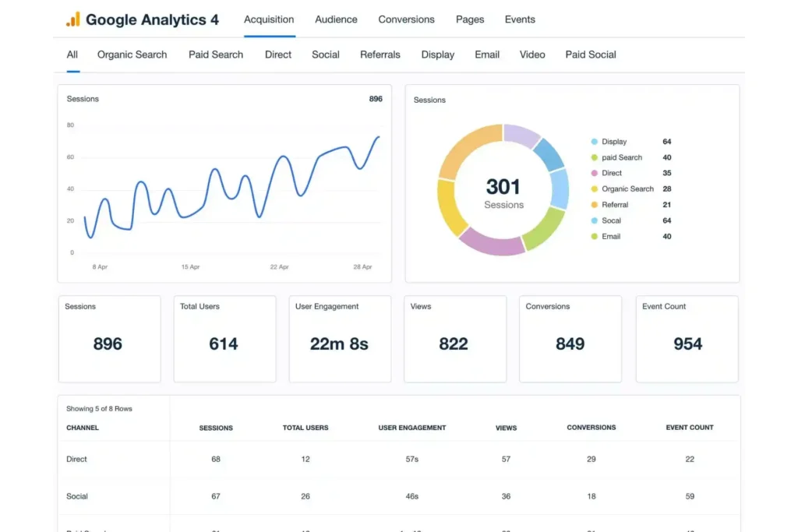Filter by Organic Search channel
The width and height of the screenshot is (798, 532).
132,55
